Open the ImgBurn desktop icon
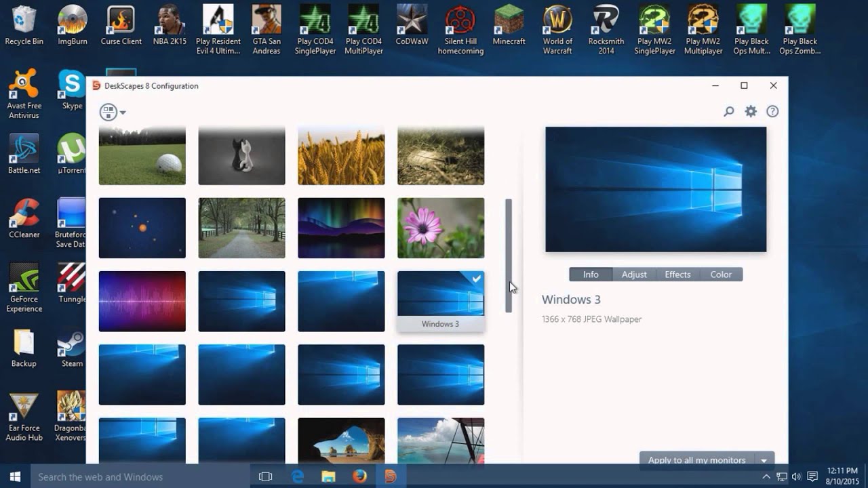The image size is (868, 488). pyautogui.click(x=73, y=25)
